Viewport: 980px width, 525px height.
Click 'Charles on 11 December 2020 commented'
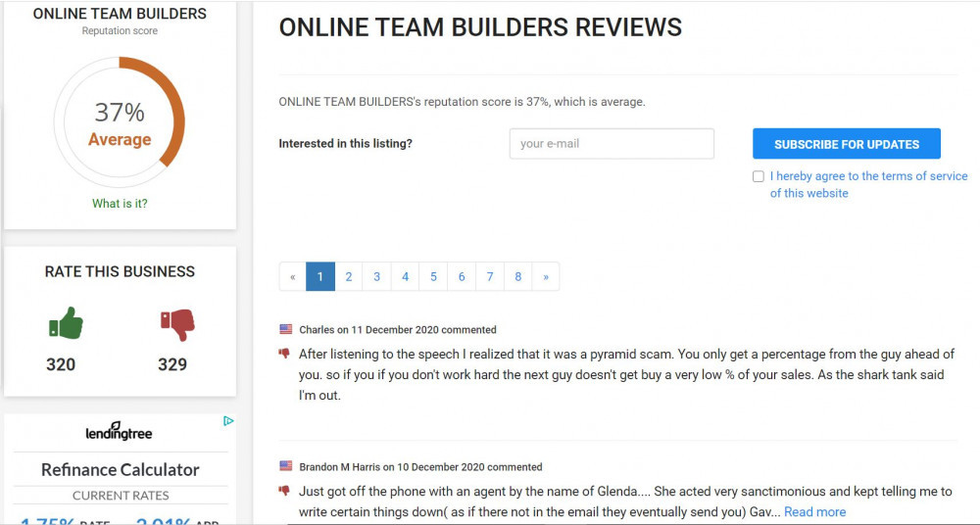click(398, 330)
